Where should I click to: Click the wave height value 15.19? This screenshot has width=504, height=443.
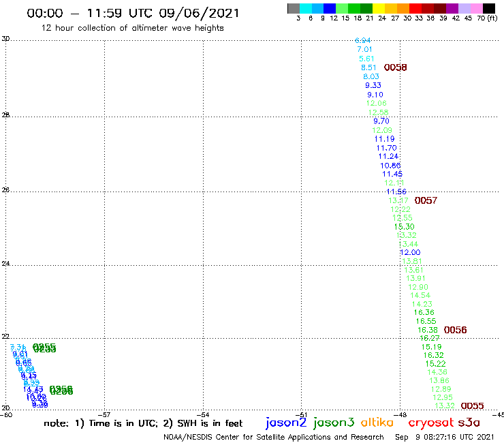pyautogui.click(x=431, y=347)
